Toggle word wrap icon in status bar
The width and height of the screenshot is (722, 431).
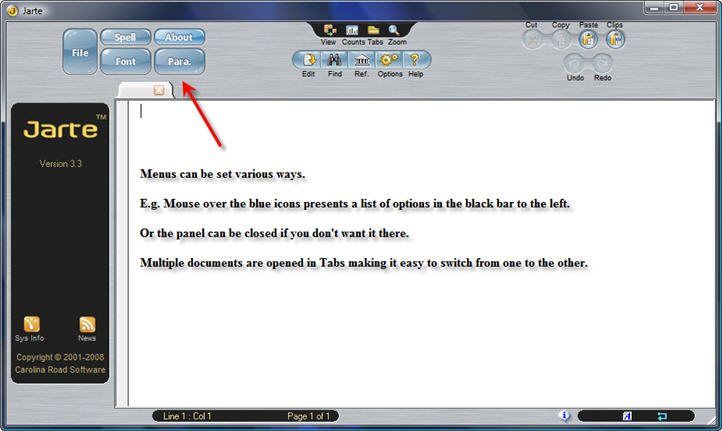[x=662, y=415]
